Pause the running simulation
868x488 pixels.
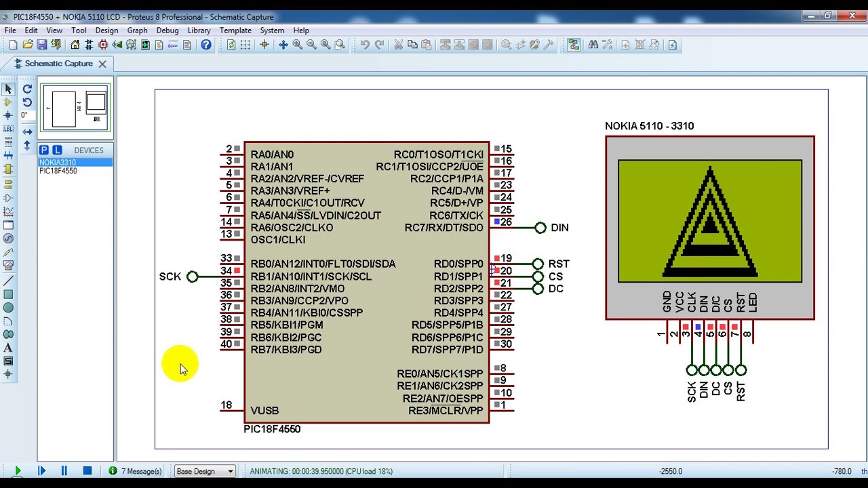(x=64, y=471)
